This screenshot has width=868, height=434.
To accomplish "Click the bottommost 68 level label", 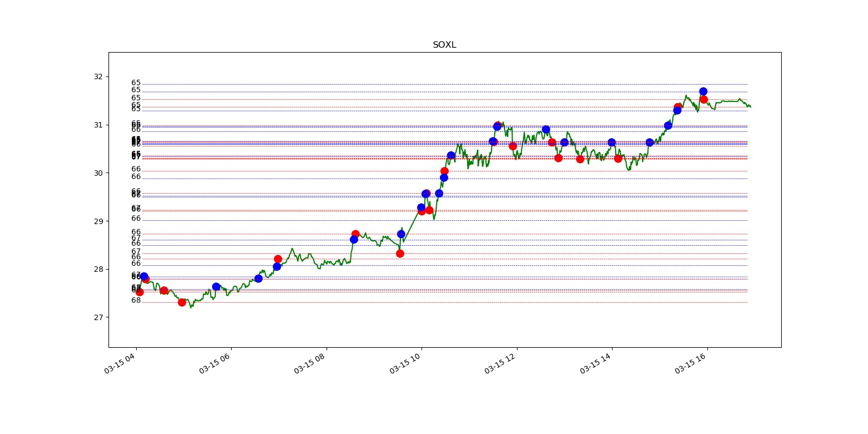I will click(x=136, y=301).
